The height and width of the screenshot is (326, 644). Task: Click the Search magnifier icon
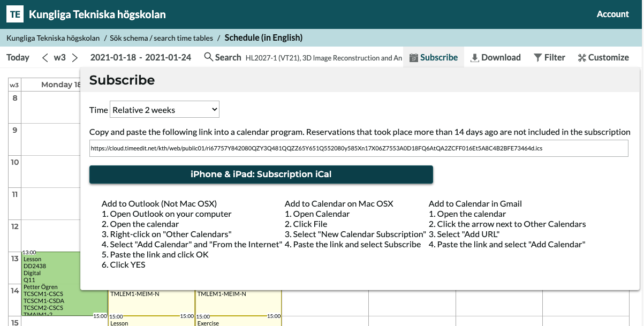[x=208, y=57]
